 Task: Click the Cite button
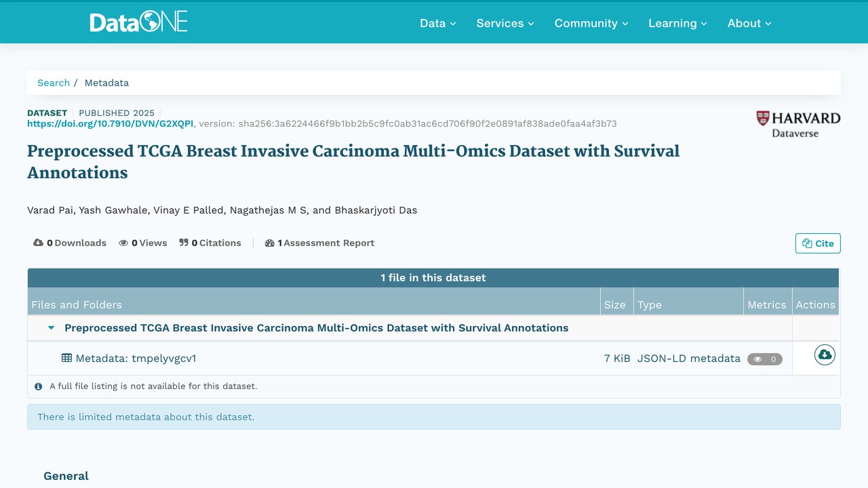coord(818,243)
